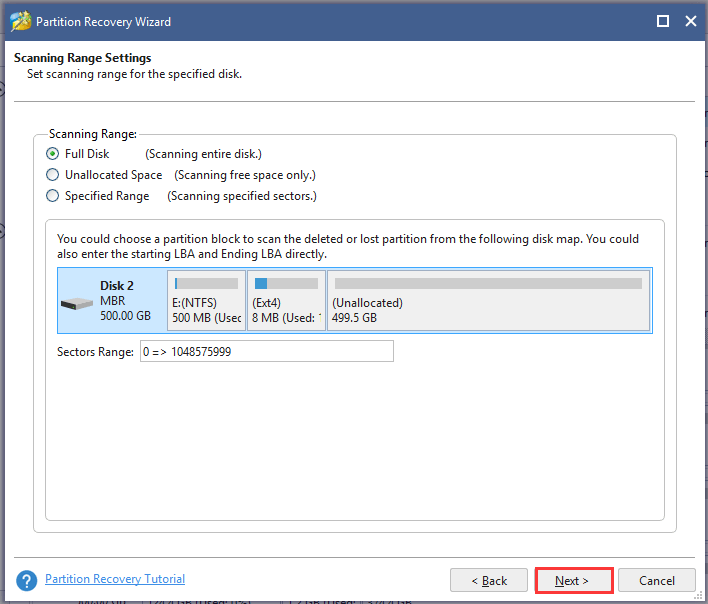The width and height of the screenshot is (708, 604).
Task: Select the (Ext4) 8 MB partition block
Action: [x=286, y=301]
